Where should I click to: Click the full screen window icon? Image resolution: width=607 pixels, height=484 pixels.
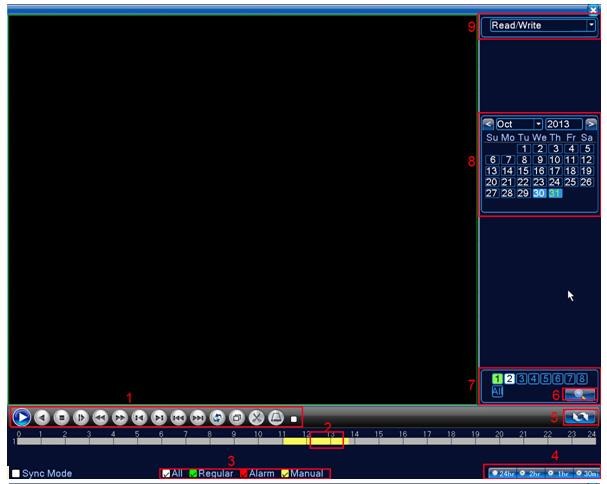[x=235, y=417]
